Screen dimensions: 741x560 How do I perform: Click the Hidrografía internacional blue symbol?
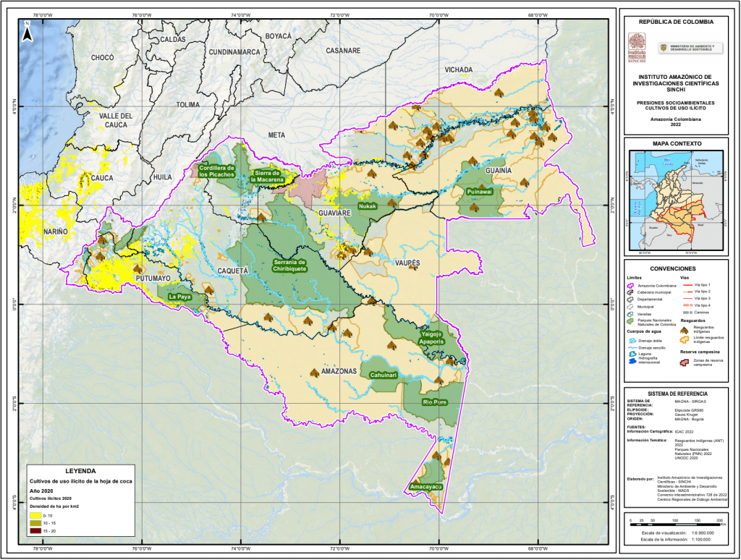coord(632,360)
